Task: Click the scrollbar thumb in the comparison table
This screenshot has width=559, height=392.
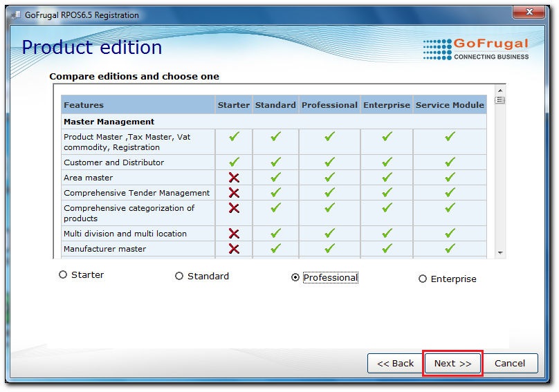Action: [500, 100]
